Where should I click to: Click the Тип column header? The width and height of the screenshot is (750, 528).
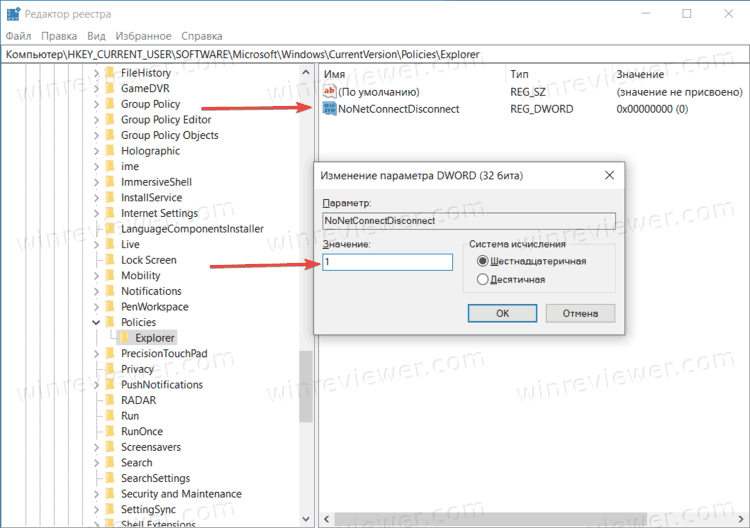519,74
